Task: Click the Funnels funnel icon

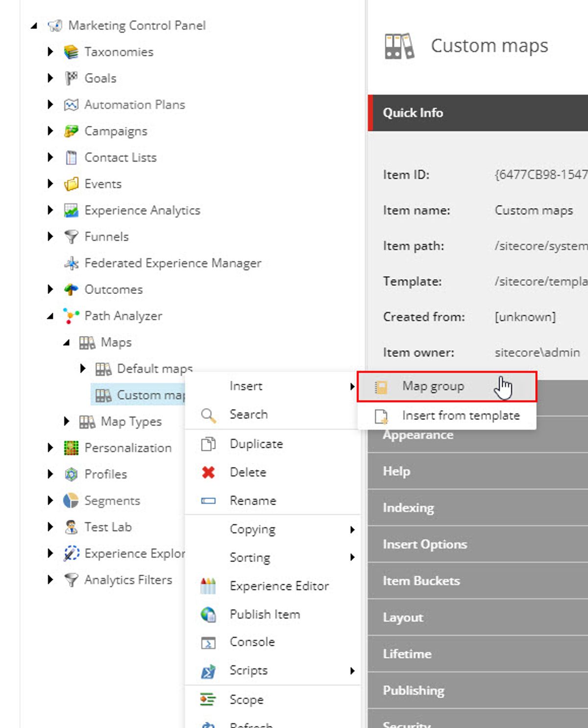Action: click(x=71, y=237)
